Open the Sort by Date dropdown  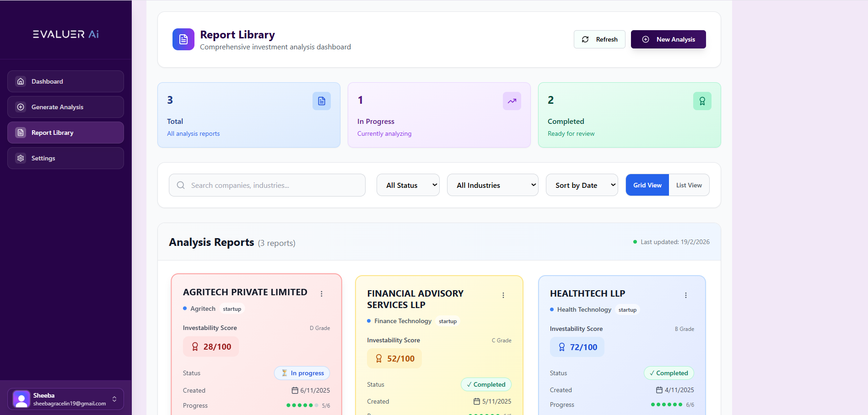click(x=582, y=185)
